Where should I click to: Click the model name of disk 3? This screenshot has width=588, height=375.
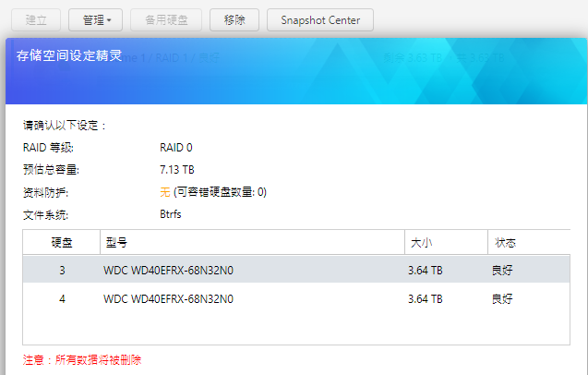point(168,271)
